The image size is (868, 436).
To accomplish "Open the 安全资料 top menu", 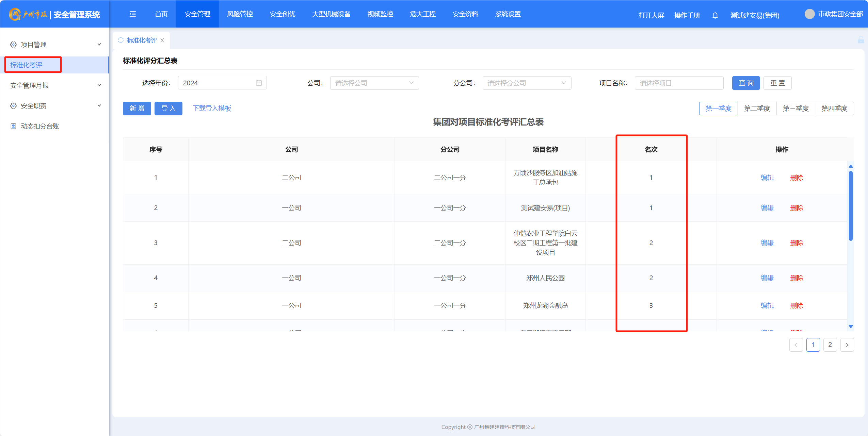I will (x=465, y=14).
